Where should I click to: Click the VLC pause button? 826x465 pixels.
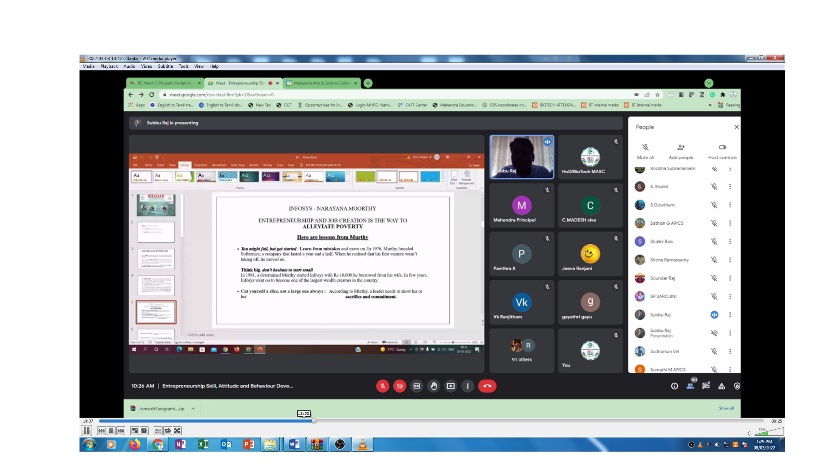(88, 432)
